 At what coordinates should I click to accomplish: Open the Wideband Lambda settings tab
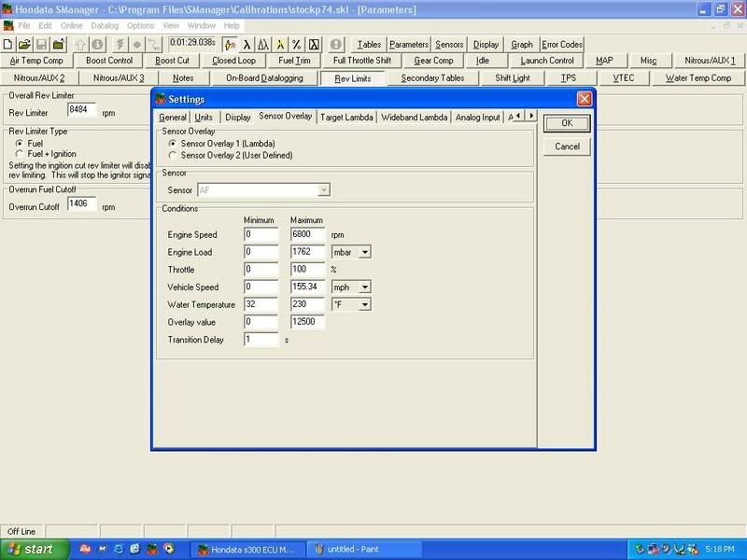click(x=416, y=118)
